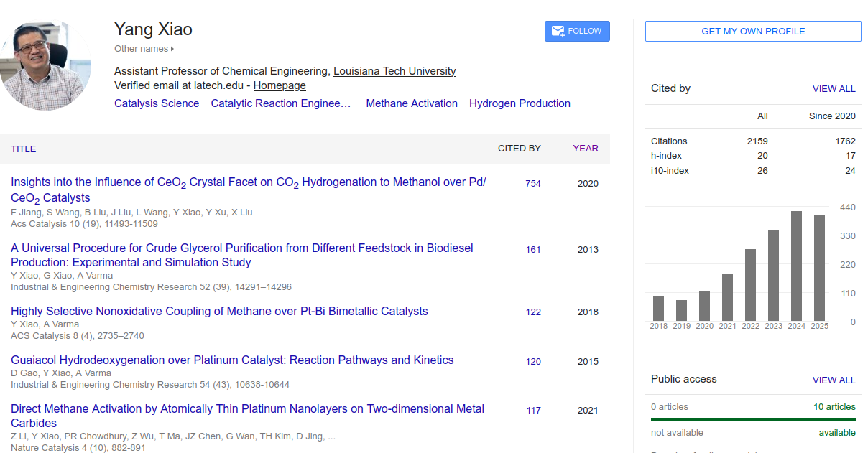The image size is (868, 453).
Task: Click View All next to Public access
Action: tap(834, 380)
